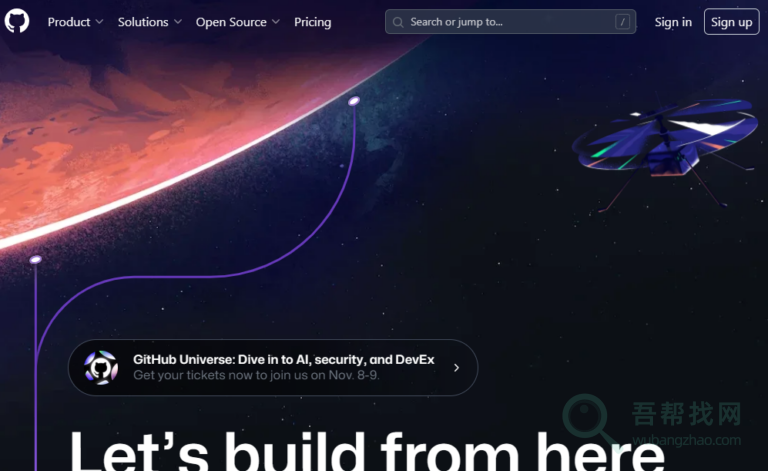
Task: Expand the Open Source dropdown chevron
Action: [x=276, y=22]
